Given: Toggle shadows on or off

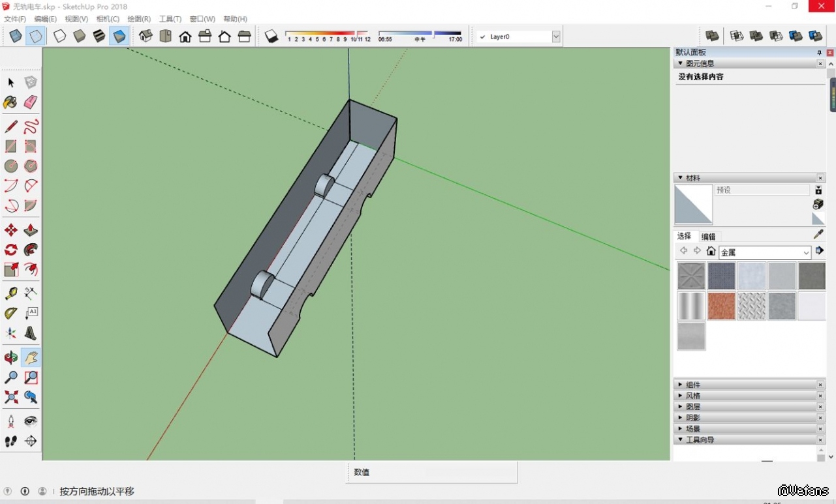Looking at the screenshot, I should (271, 37).
